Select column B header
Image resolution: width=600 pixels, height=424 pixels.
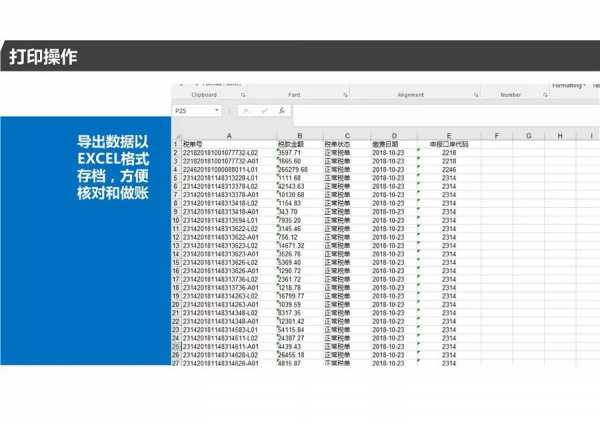click(299, 135)
